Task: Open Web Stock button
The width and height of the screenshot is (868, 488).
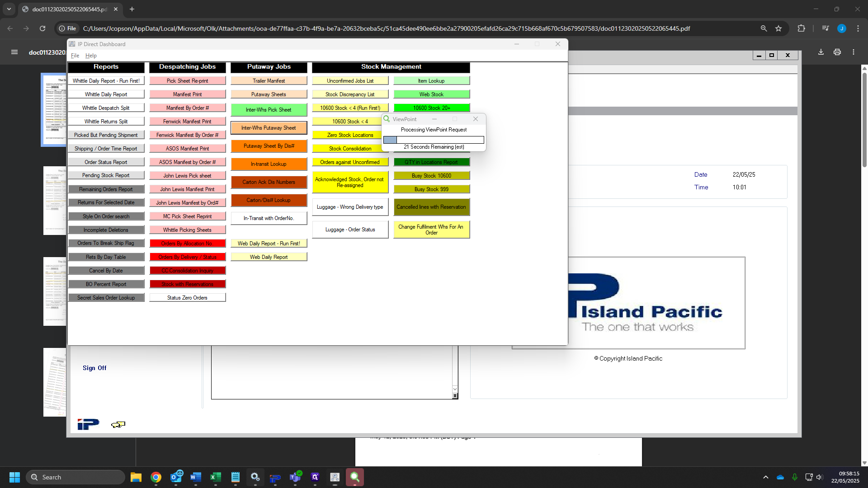Action: pyautogui.click(x=432, y=94)
